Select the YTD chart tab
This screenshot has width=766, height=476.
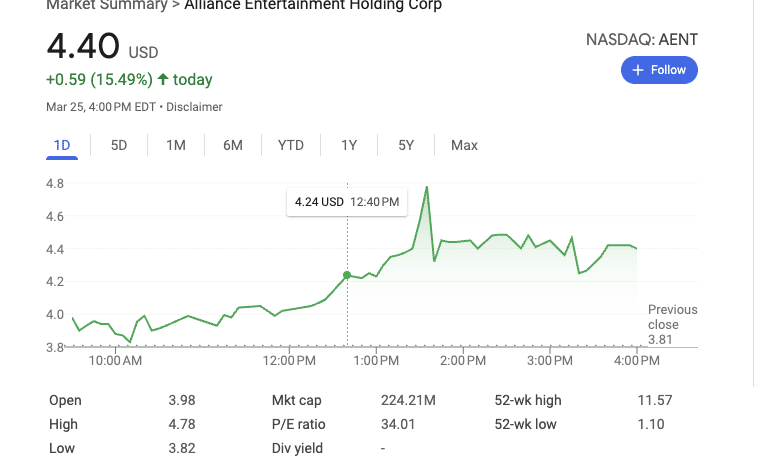tap(291, 145)
